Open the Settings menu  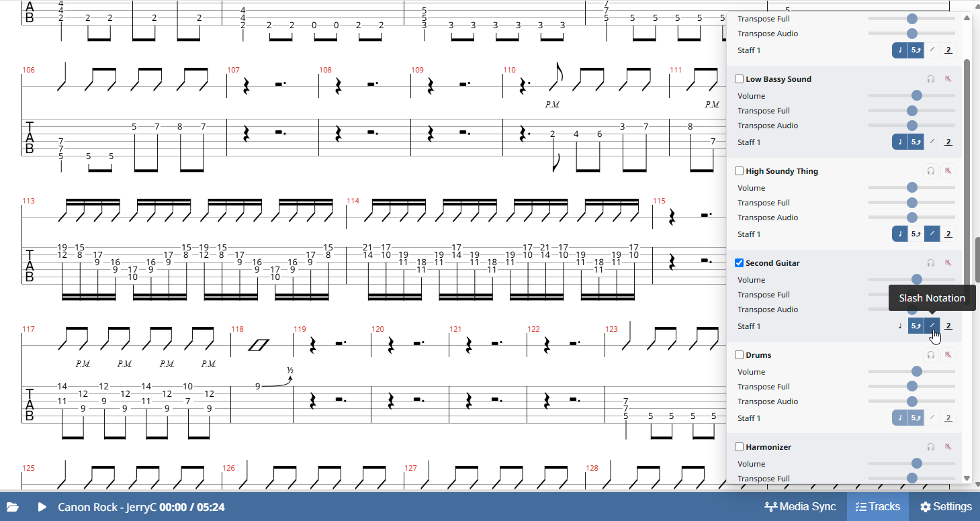(x=946, y=507)
